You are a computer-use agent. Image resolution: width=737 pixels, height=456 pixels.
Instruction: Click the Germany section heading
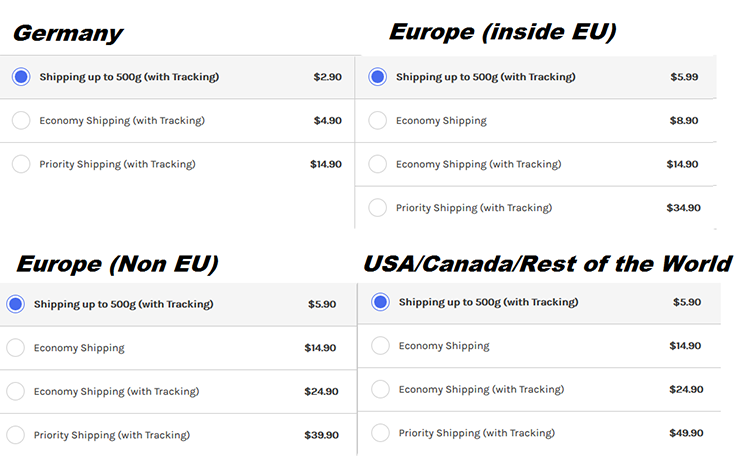click(67, 33)
